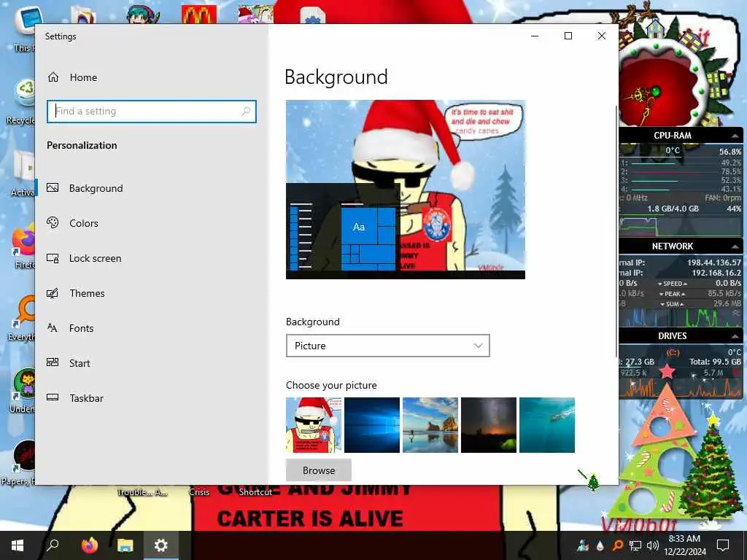The height and width of the screenshot is (560, 747).
Task: Click the Lock screen monitor icon
Action: click(x=53, y=258)
